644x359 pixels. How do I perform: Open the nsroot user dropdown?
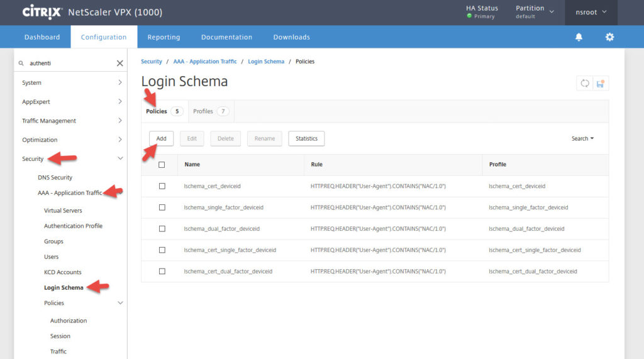[x=591, y=12]
